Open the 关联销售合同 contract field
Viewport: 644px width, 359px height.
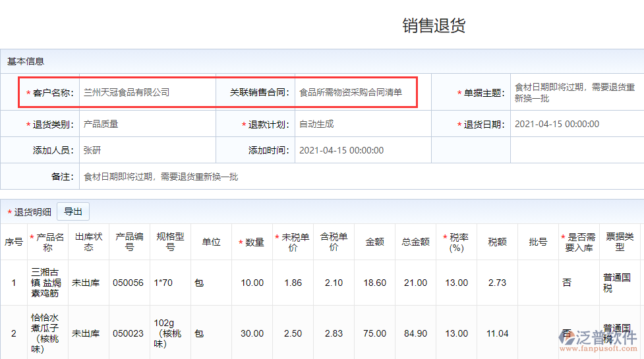(355, 93)
